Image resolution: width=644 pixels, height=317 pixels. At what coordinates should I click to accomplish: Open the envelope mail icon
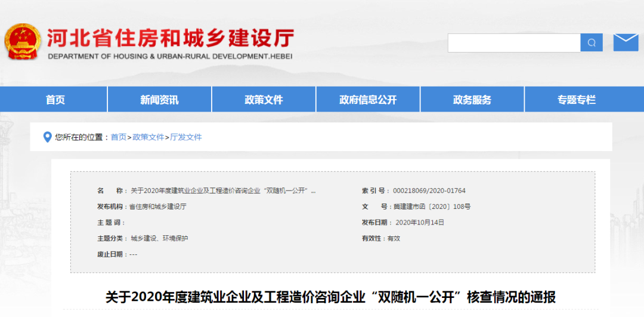(x=626, y=42)
